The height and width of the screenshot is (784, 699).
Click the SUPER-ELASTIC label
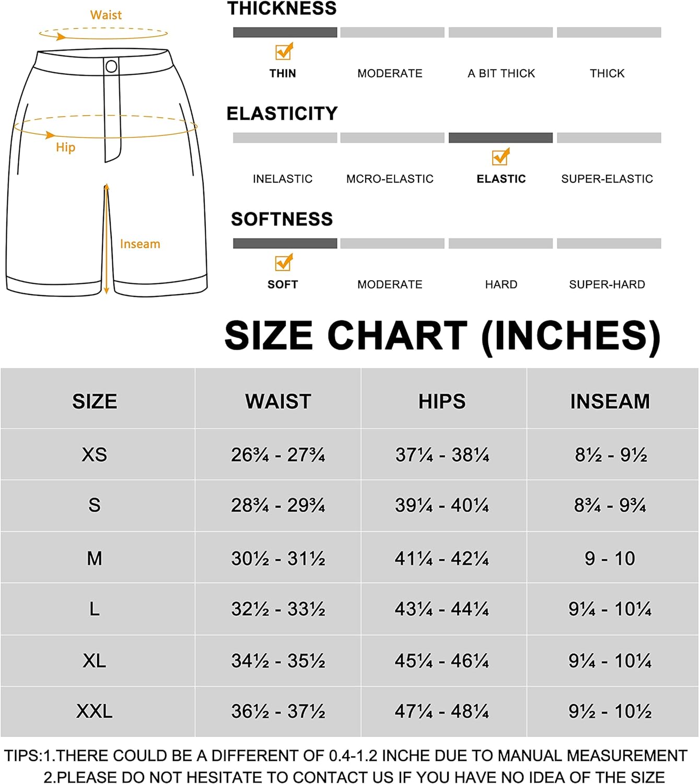point(607,179)
